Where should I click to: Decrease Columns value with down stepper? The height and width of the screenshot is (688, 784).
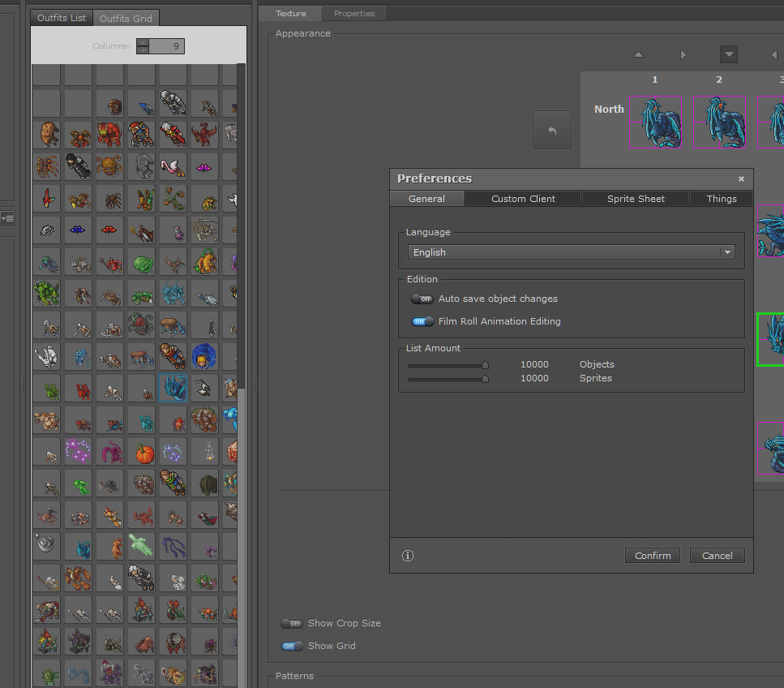pyautogui.click(x=143, y=50)
